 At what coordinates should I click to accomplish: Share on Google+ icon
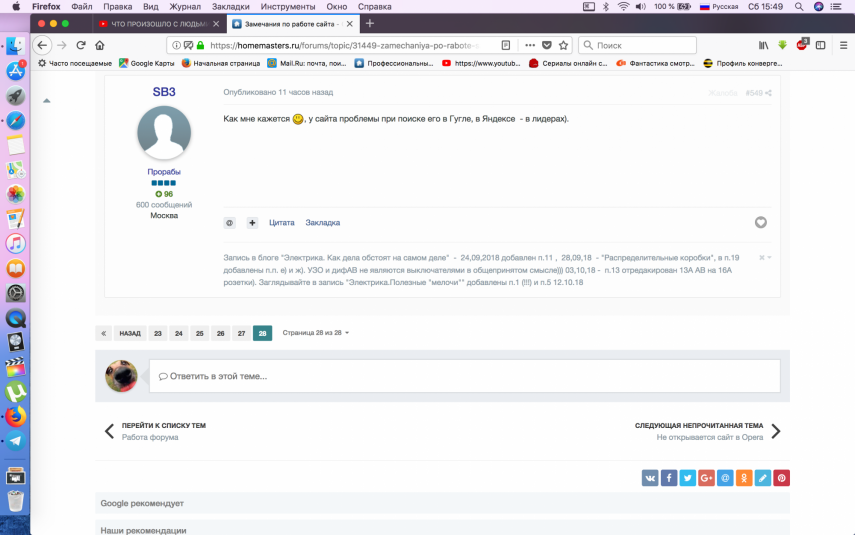coord(706,478)
